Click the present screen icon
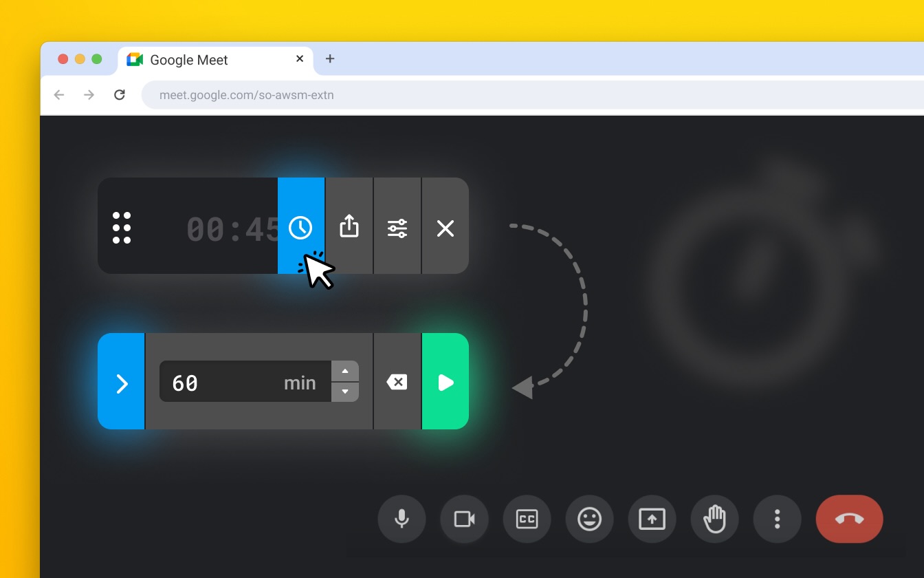 click(652, 519)
